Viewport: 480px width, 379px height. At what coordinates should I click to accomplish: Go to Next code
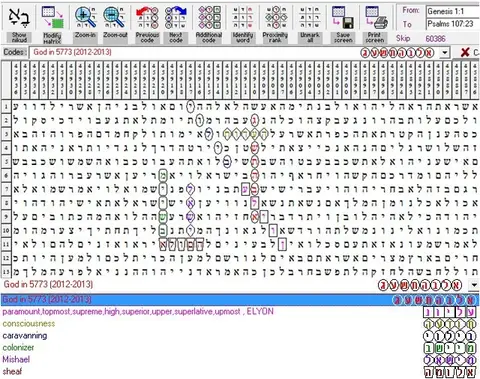176,17
